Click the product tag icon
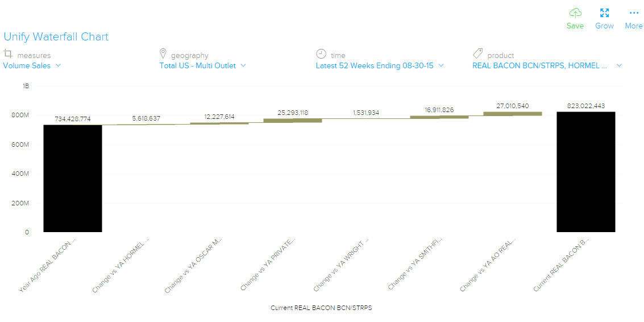Image resolution: width=644 pixels, height=322 pixels. coord(478,55)
